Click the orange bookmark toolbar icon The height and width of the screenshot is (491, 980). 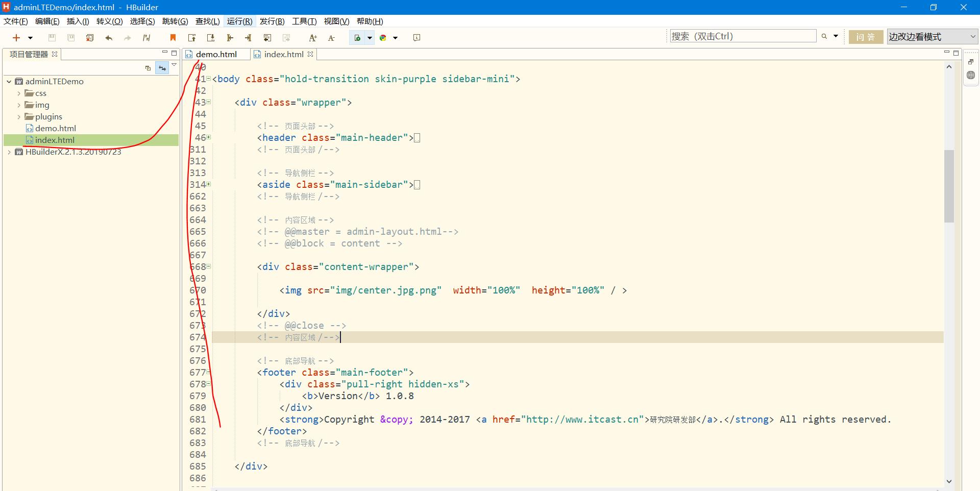tap(173, 38)
